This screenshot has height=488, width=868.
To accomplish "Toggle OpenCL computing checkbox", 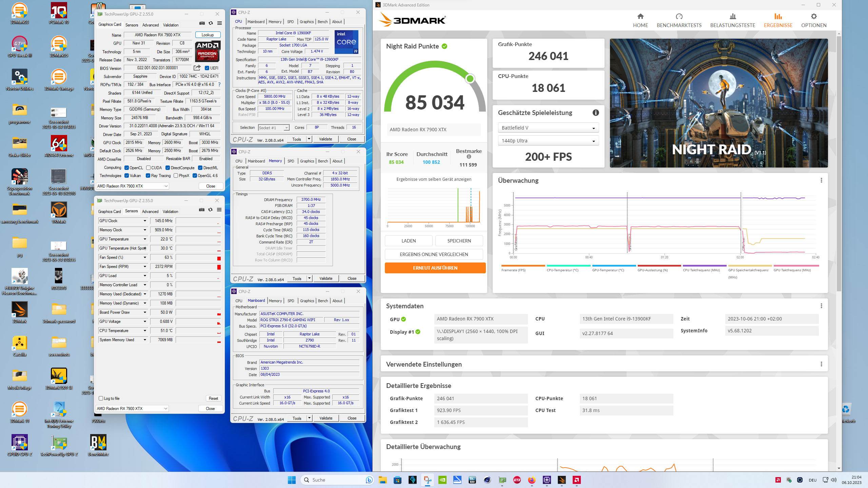I will coord(126,168).
